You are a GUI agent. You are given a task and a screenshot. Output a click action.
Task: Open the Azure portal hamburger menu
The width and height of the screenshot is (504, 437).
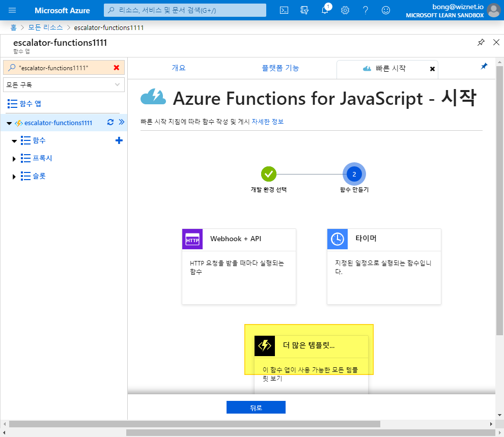point(12,10)
